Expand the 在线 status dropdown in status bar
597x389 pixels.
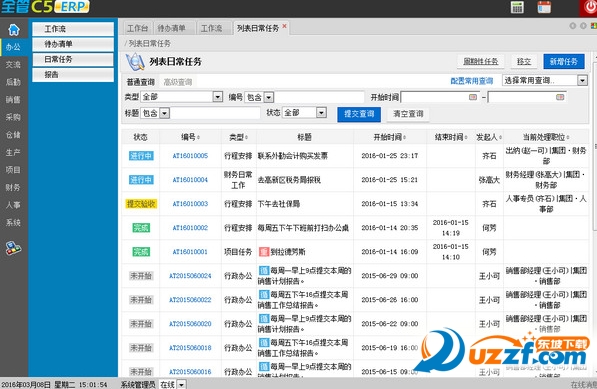[182, 384]
